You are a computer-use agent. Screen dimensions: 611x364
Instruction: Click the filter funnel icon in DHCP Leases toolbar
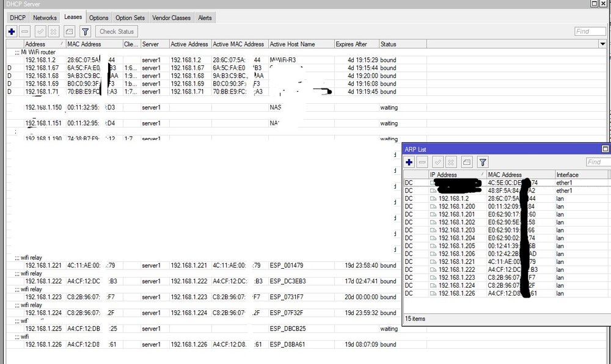click(86, 31)
